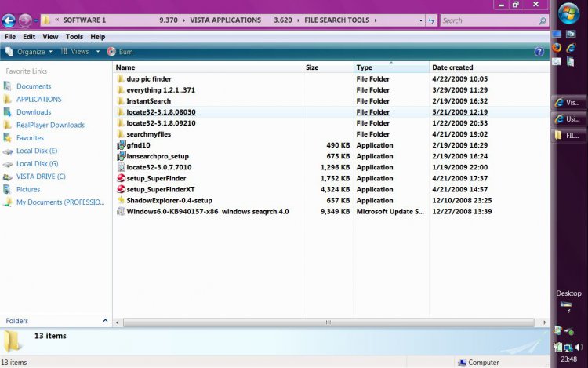Viewport: 588px width, 368px height.
Task: Select the ShadowExplorer-0.4-setup icon
Action: click(x=121, y=200)
